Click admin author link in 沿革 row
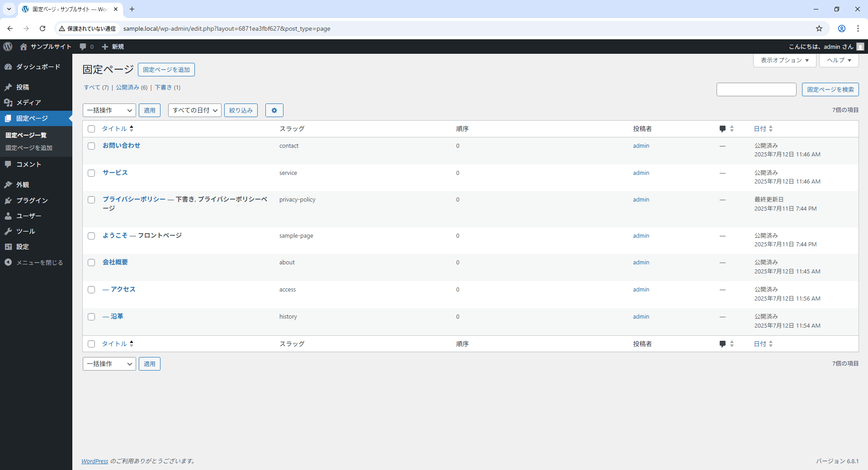This screenshot has width=868, height=470. pos(641,317)
